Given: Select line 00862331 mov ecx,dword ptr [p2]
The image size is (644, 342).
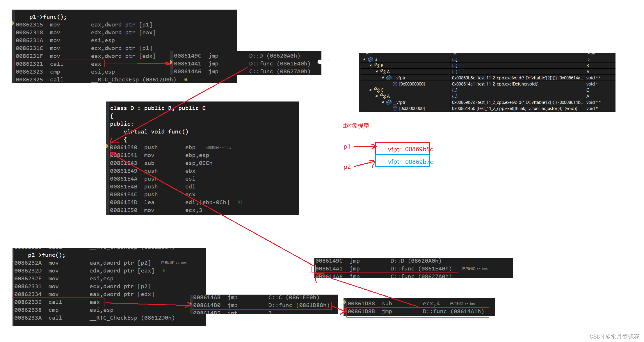Looking at the screenshot, I should (83, 286).
